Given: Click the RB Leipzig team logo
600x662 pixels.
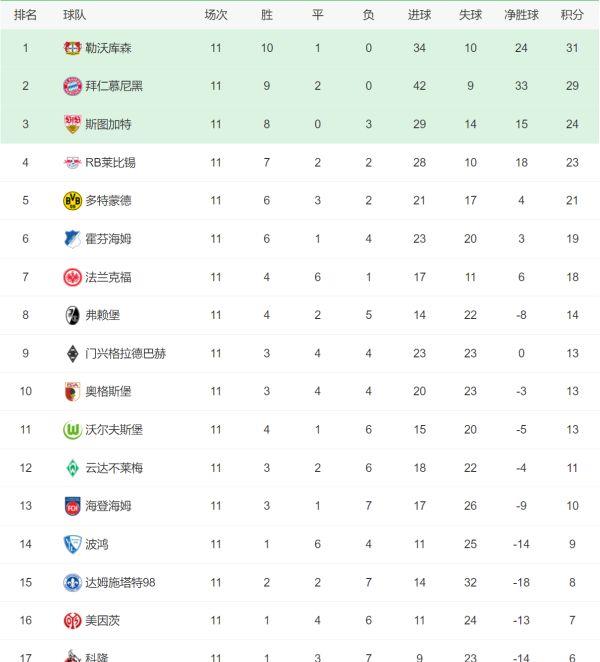Looking at the screenshot, I should pyautogui.click(x=72, y=162).
